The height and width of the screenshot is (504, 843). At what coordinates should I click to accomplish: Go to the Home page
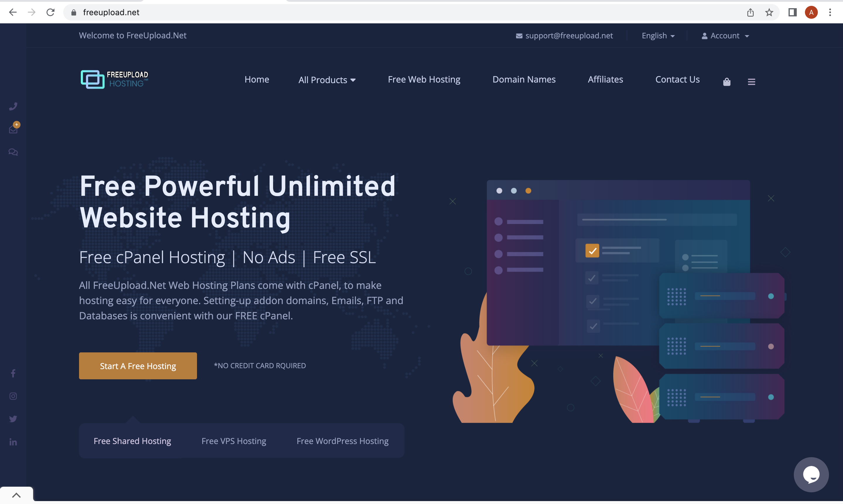click(257, 79)
